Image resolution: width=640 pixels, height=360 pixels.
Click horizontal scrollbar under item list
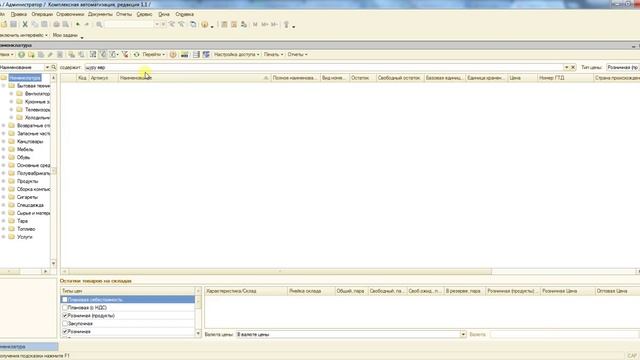[x=280, y=271]
